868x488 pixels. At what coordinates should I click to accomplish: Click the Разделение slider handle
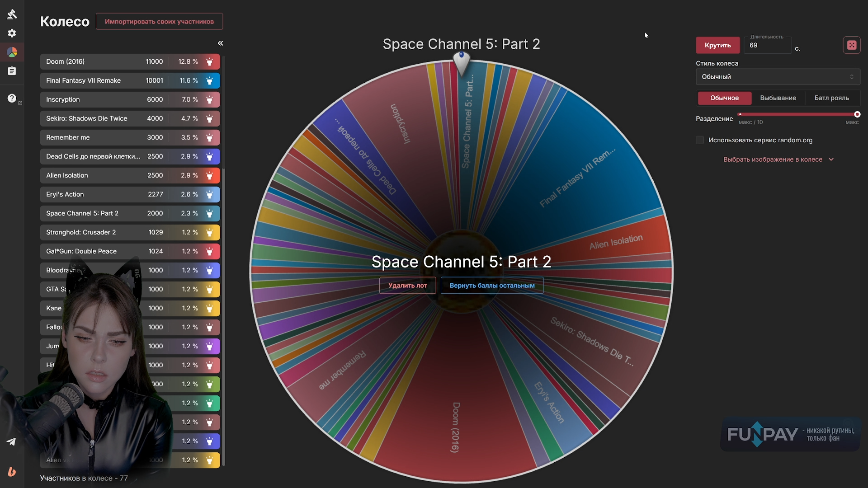pos(857,114)
